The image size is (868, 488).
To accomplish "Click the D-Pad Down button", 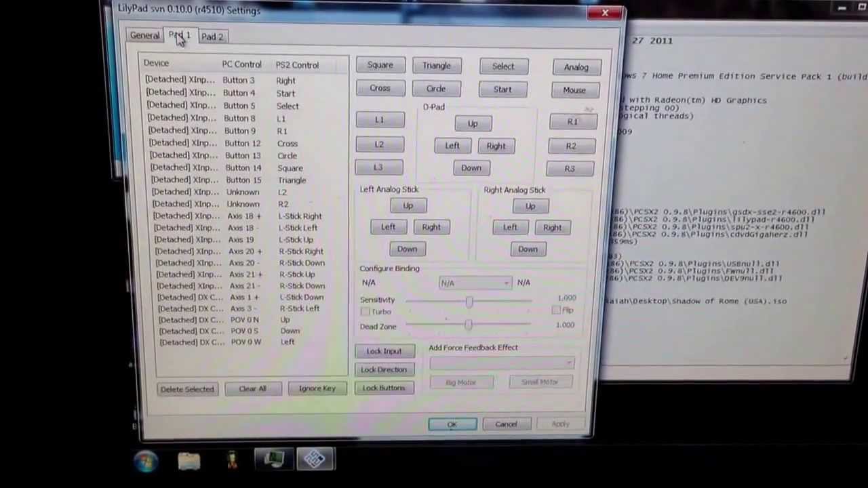I will click(471, 168).
